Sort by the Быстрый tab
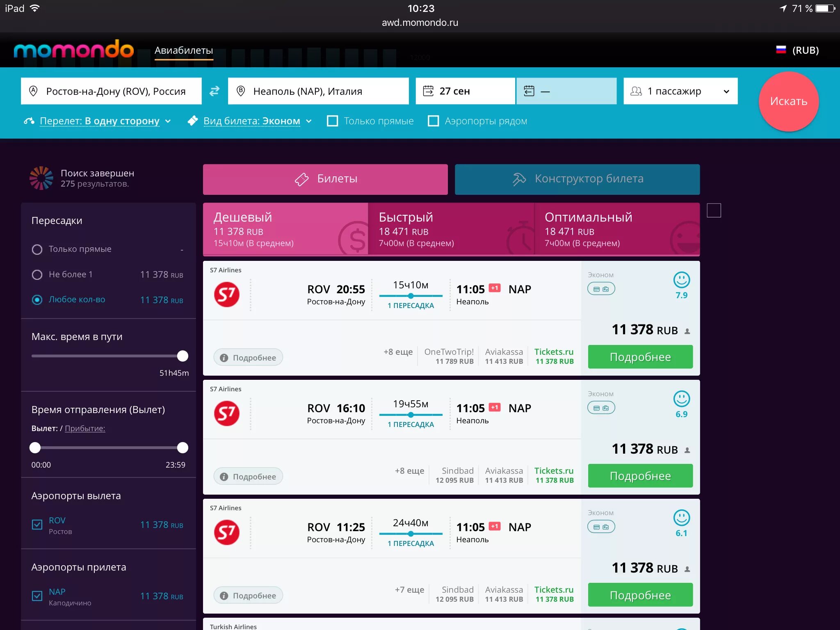The width and height of the screenshot is (840, 630). coord(451,229)
